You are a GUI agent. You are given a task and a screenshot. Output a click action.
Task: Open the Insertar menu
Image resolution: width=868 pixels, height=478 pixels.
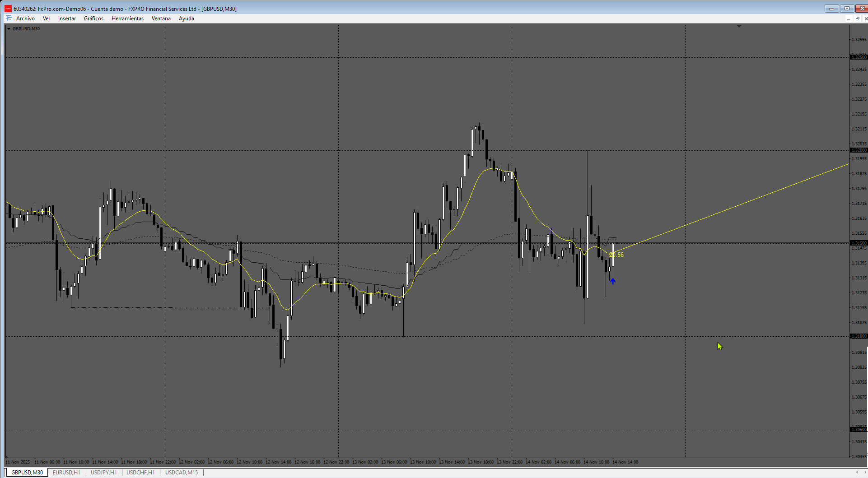click(x=67, y=19)
